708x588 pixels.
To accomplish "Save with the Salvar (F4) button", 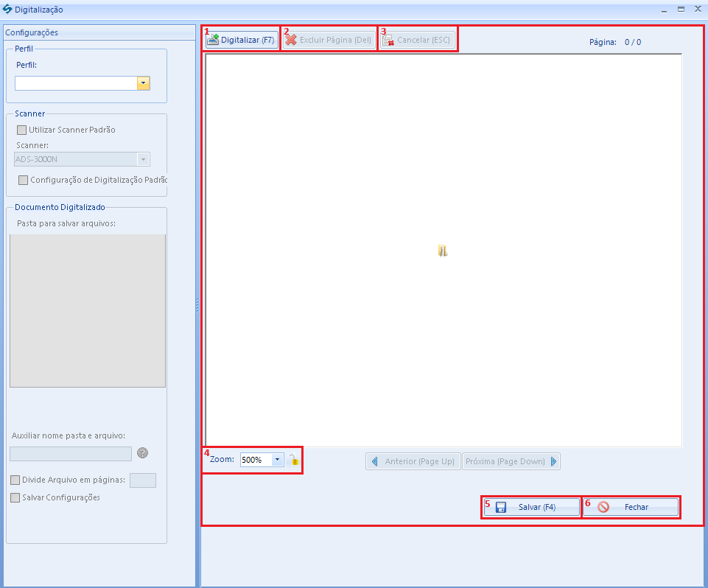I will (531, 507).
